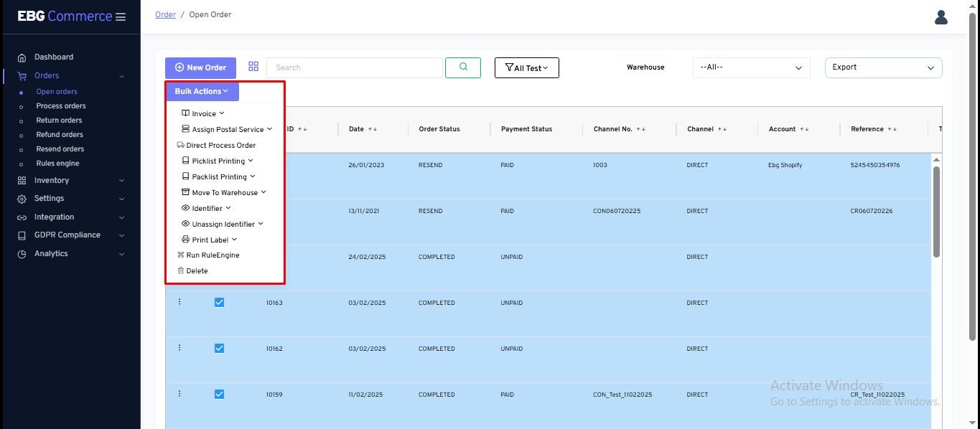Select Run RuleEngine from Bulk Actions
This screenshot has height=429, width=980.
coord(213,255)
